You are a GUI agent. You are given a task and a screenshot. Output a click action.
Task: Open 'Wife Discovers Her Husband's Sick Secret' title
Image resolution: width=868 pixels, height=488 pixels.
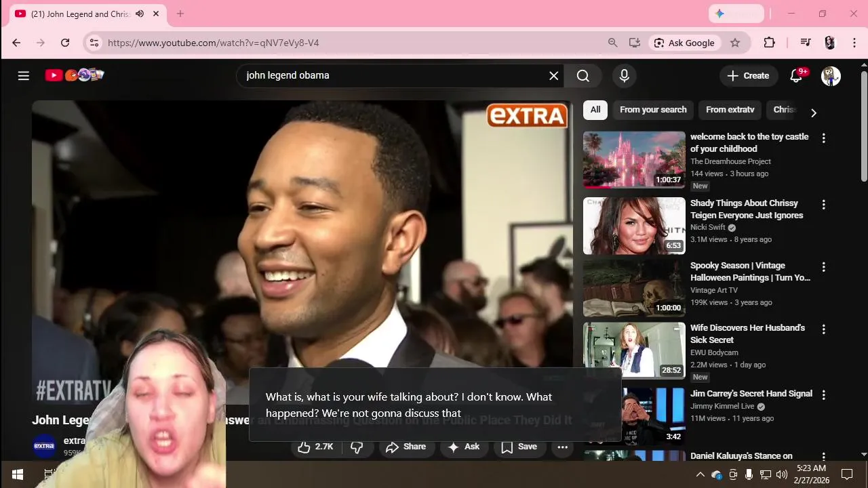tap(747, 334)
